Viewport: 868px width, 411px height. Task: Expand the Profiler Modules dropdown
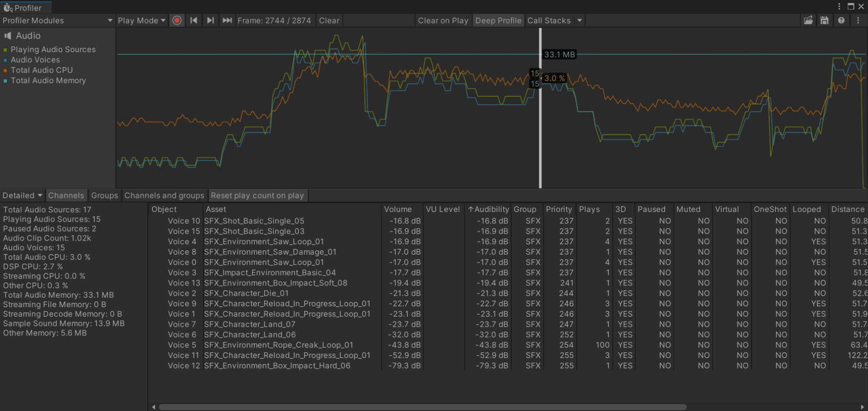(57, 20)
